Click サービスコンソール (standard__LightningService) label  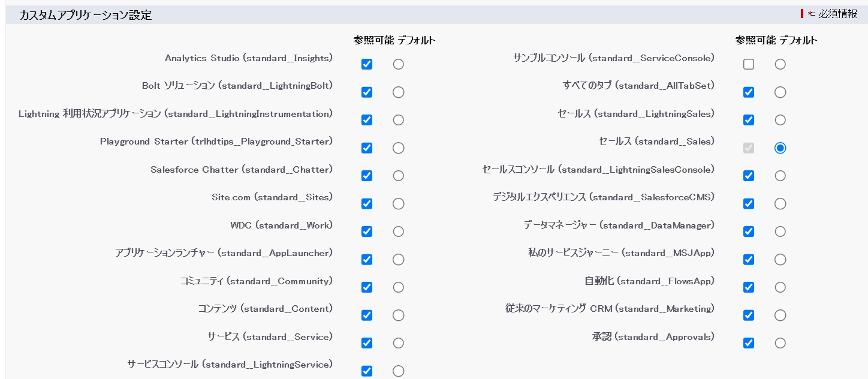click(x=230, y=365)
